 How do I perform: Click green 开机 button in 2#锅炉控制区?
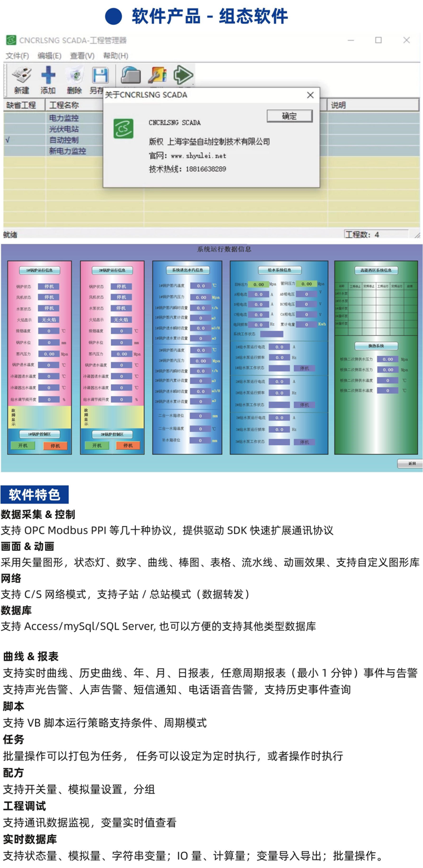coord(97,445)
